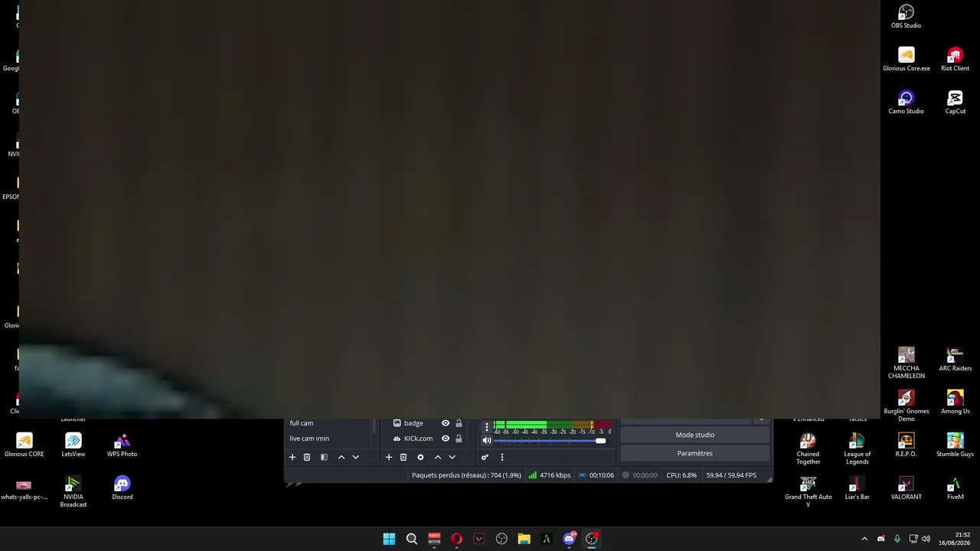Launch Liar's Bar desktop icon

[x=857, y=488]
